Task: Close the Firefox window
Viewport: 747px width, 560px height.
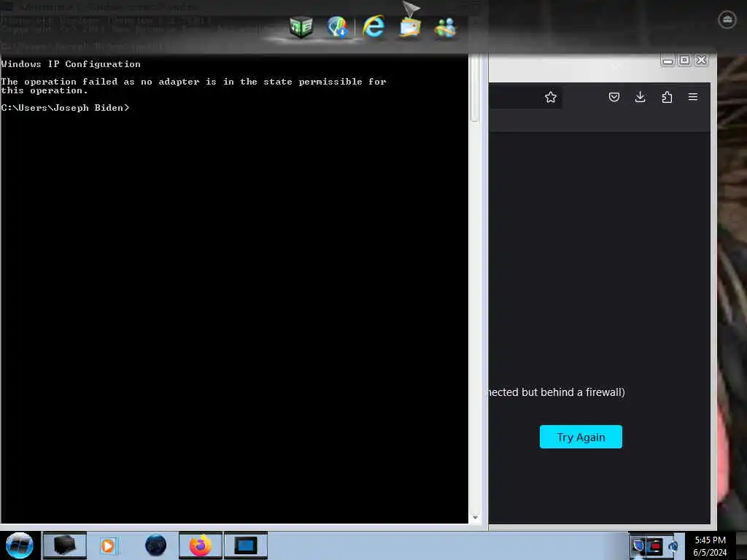Action: (x=701, y=60)
